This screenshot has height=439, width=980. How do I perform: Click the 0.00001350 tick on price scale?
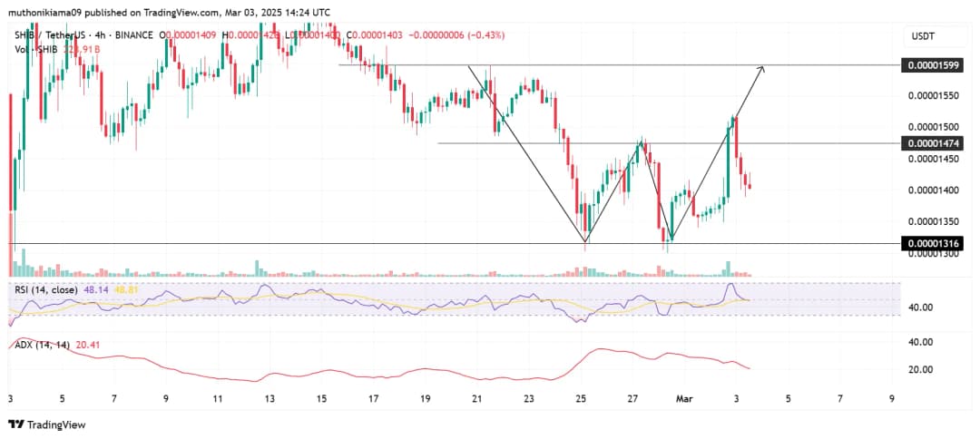tap(930, 221)
